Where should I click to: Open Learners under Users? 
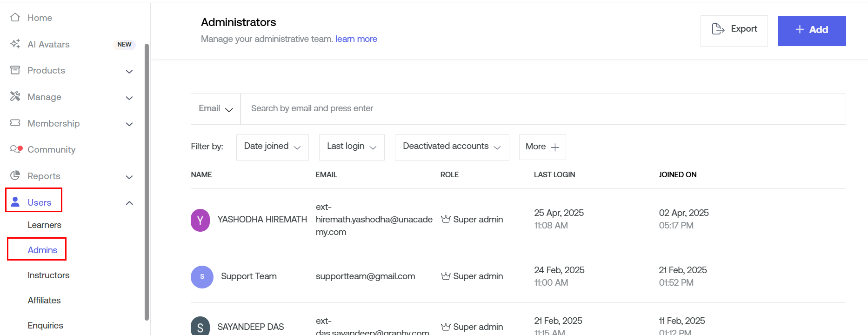(44, 225)
